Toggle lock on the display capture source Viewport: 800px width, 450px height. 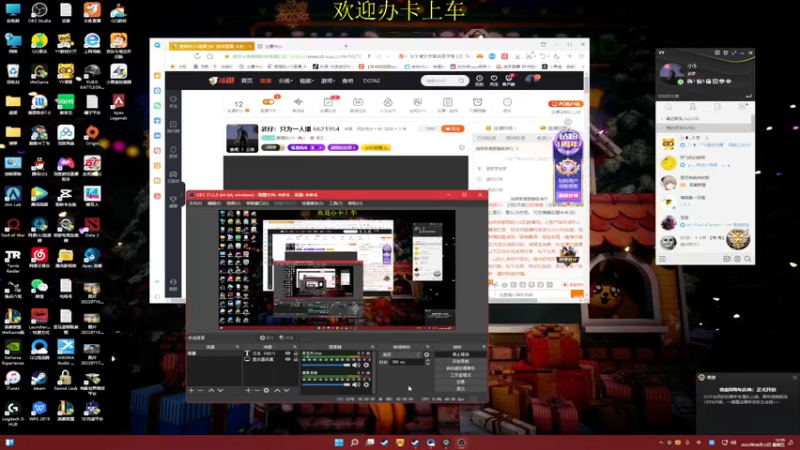click(295, 359)
